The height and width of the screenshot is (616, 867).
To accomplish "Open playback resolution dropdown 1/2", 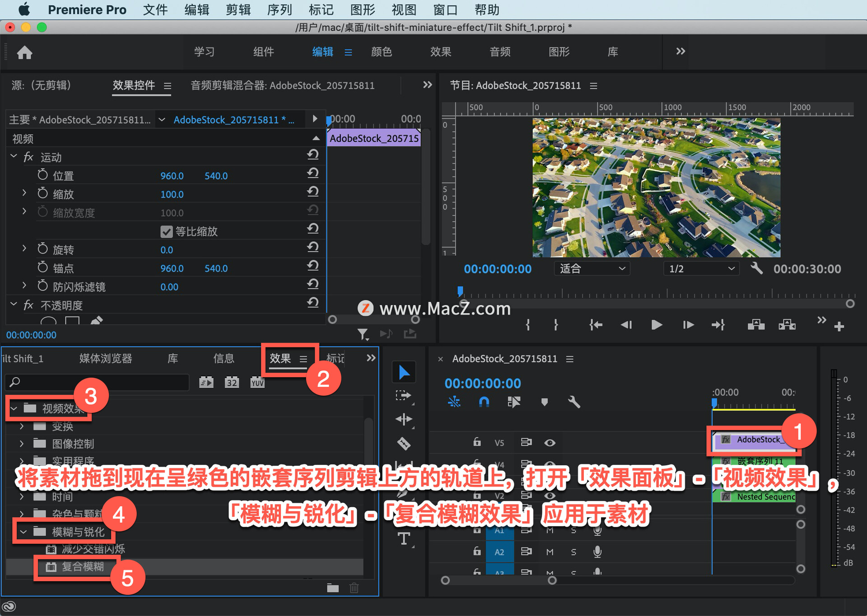I will [x=701, y=269].
